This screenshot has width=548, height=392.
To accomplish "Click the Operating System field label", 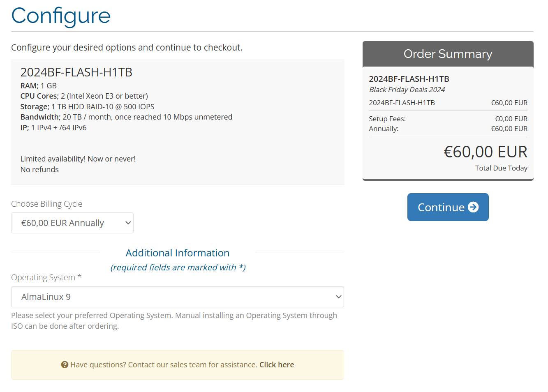I will point(46,277).
